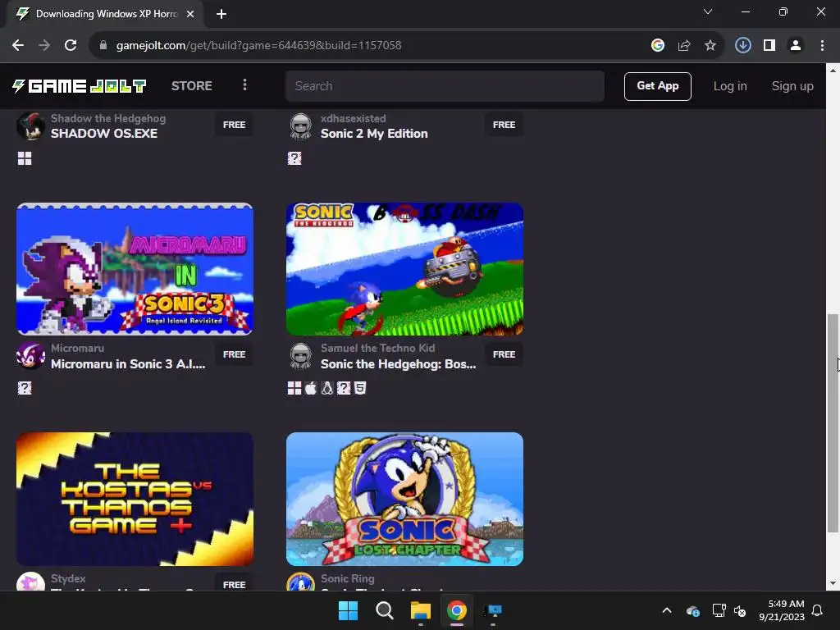Open Chrome downloads icon
This screenshot has height=630, width=840.
[x=742, y=45]
